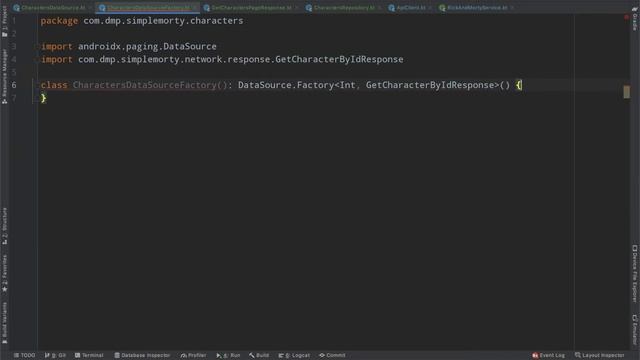Show the Structure tool window

[x=4, y=226]
